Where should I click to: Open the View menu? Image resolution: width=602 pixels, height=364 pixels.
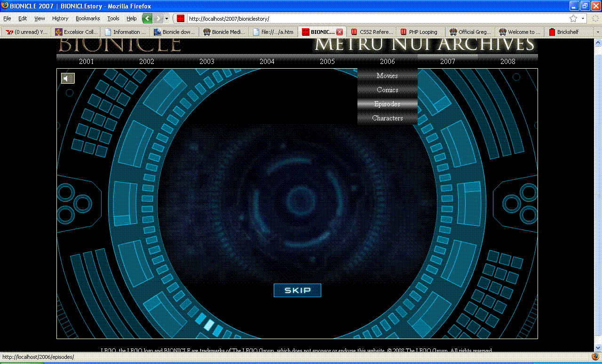pos(40,18)
